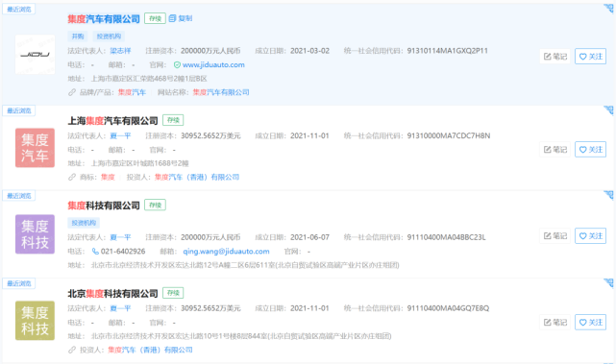The image size is (616, 364).
Task: Open investor link in 上海集度汽车 row
Action: pyautogui.click(x=197, y=177)
